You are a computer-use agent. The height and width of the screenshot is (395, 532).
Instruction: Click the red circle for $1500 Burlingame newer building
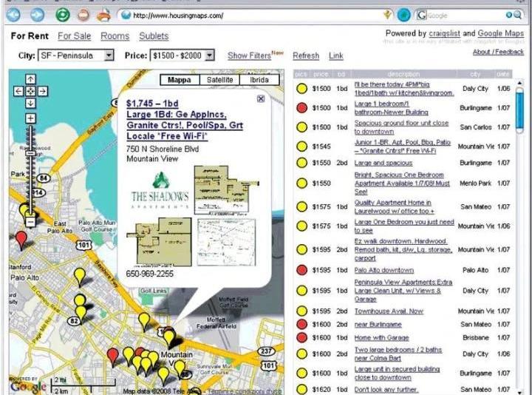pyautogui.click(x=301, y=108)
